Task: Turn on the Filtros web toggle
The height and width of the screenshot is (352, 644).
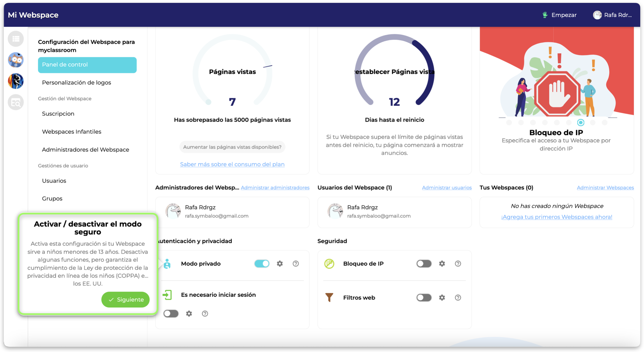Action: pos(424,298)
